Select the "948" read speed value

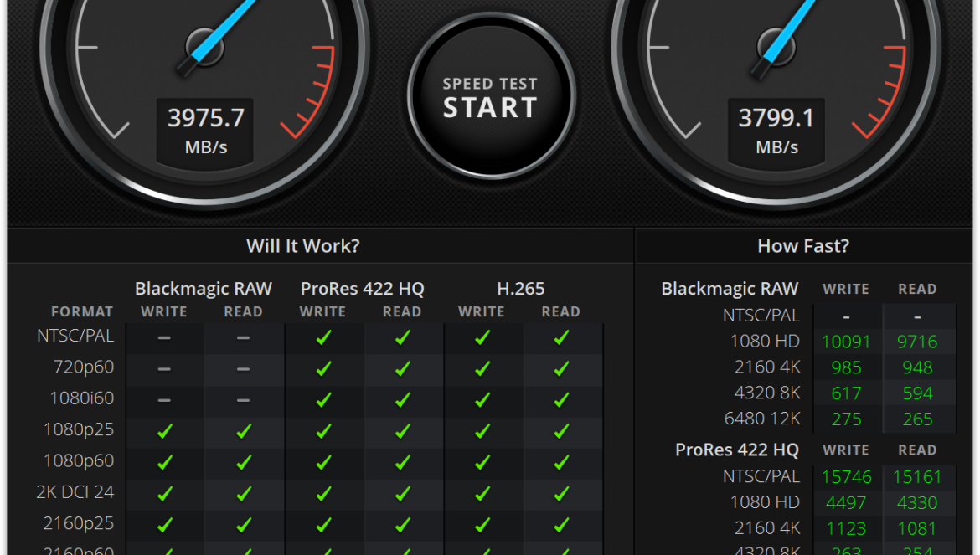click(x=917, y=367)
